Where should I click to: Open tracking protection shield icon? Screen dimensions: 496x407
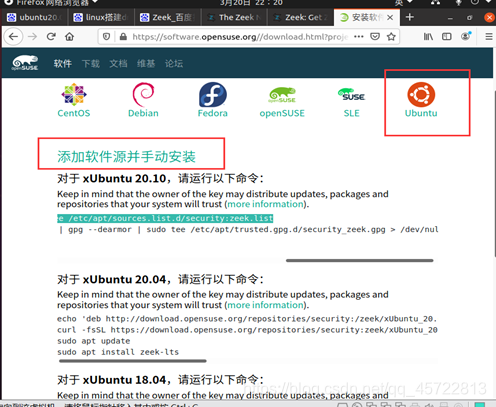pos(106,36)
